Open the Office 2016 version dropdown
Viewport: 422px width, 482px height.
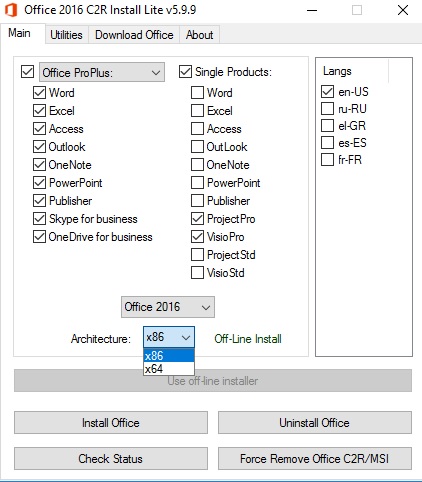[168, 307]
